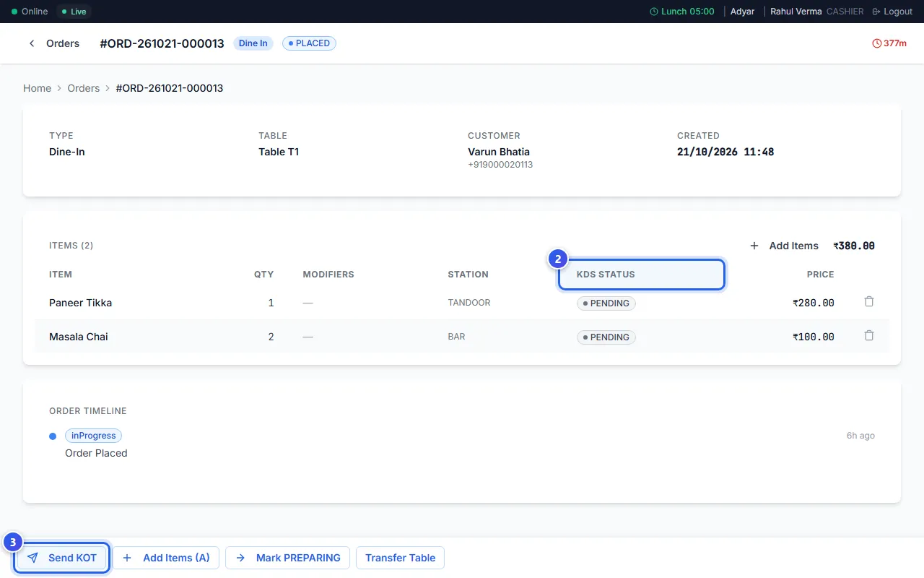924x578 pixels.
Task: Click the order number #ORD-261021-000013 heading
Action: point(162,43)
